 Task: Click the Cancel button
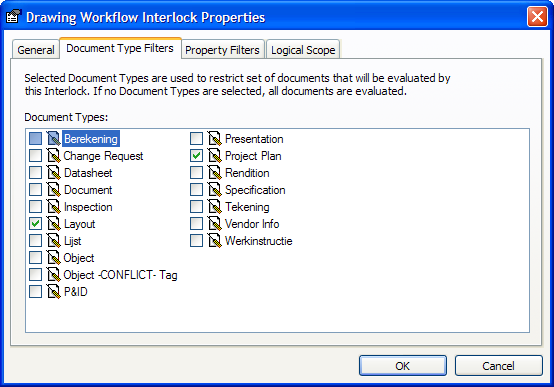pos(499,366)
